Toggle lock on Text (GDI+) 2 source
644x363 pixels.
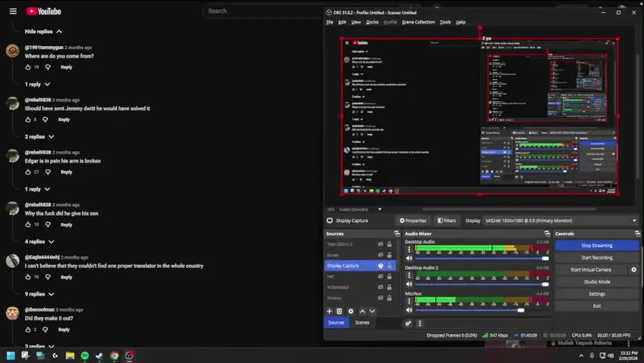[x=389, y=244]
